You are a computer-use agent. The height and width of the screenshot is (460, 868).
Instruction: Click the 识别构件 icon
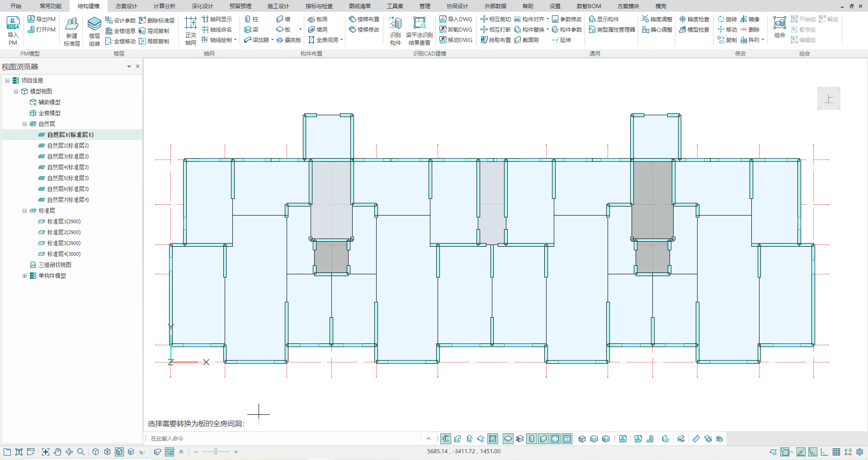(396, 31)
